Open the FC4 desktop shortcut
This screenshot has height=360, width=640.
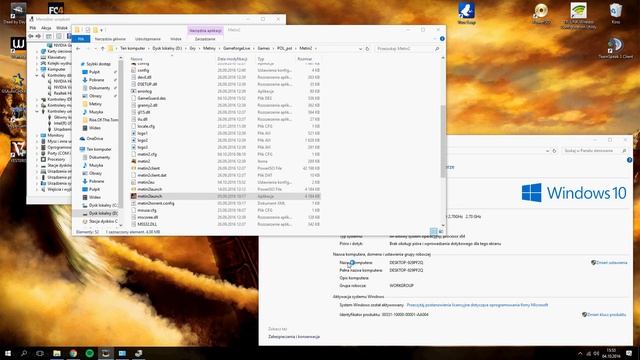pyautogui.click(x=56, y=9)
